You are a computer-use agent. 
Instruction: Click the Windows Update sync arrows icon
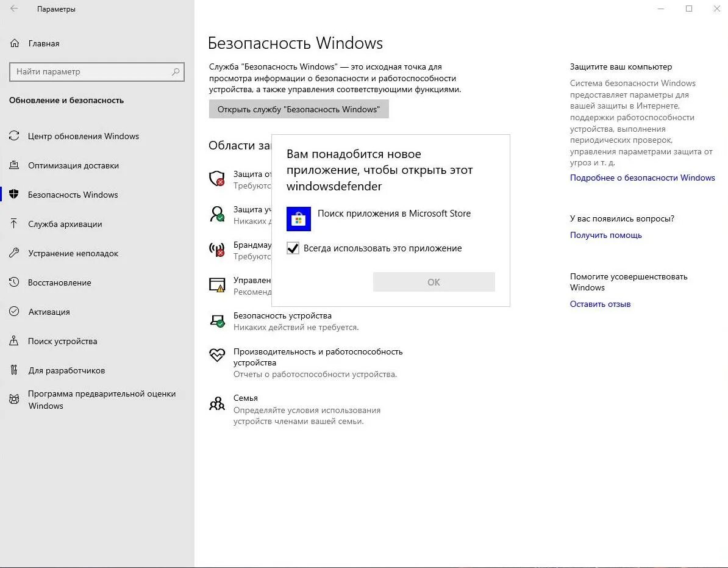(x=14, y=135)
